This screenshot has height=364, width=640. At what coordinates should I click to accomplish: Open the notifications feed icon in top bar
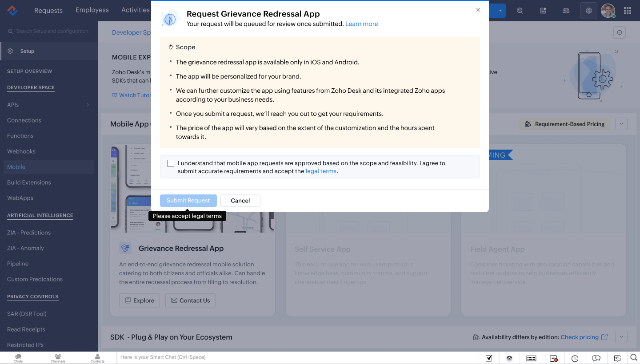543,11
